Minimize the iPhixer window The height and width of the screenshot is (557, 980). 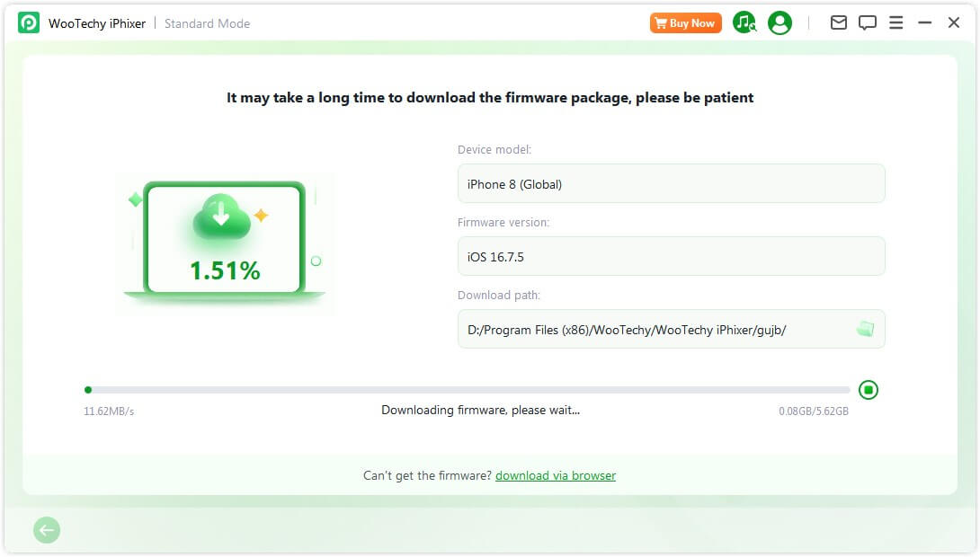(925, 23)
